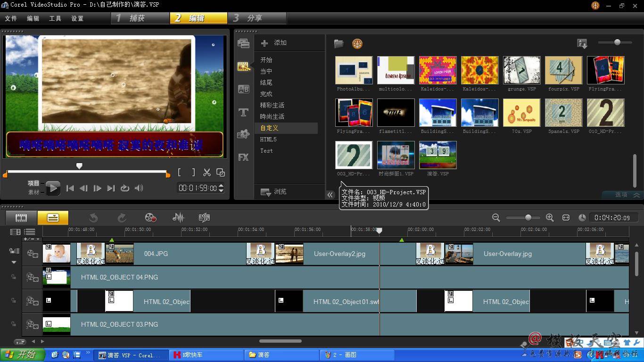Viewport: 644px width, 362px height.
Task: Open the Media library panel icon
Action: (x=243, y=44)
